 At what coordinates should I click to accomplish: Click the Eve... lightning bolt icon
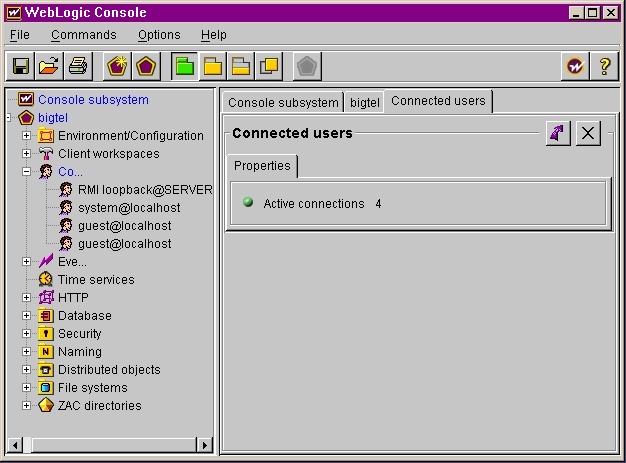click(46, 261)
